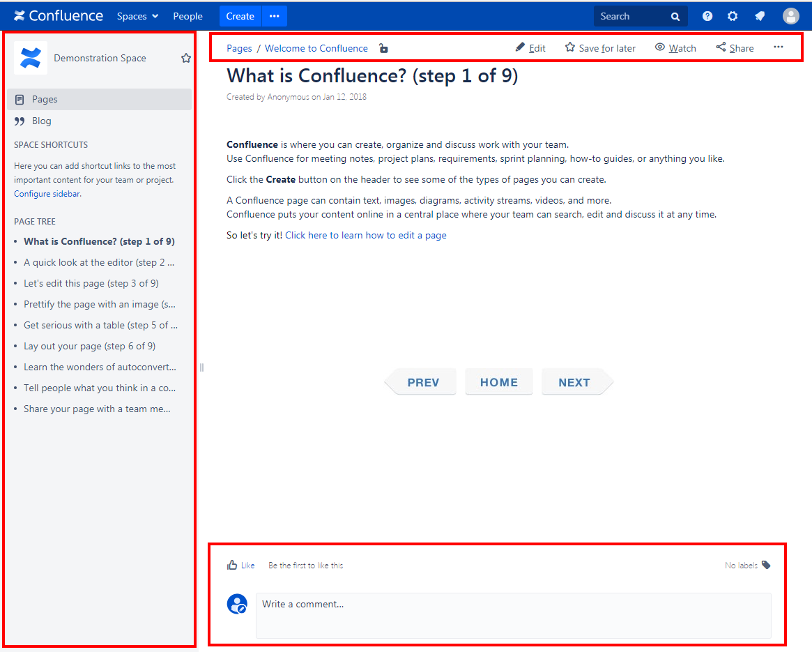
Task: Click the Confluence logo in header
Action: [59, 16]
